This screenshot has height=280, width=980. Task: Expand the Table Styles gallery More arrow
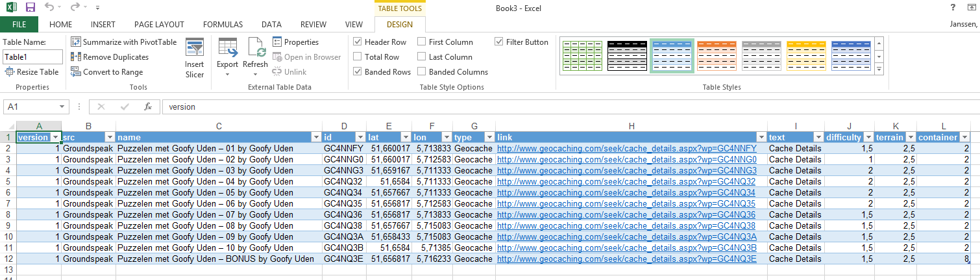tap(879, 70)
